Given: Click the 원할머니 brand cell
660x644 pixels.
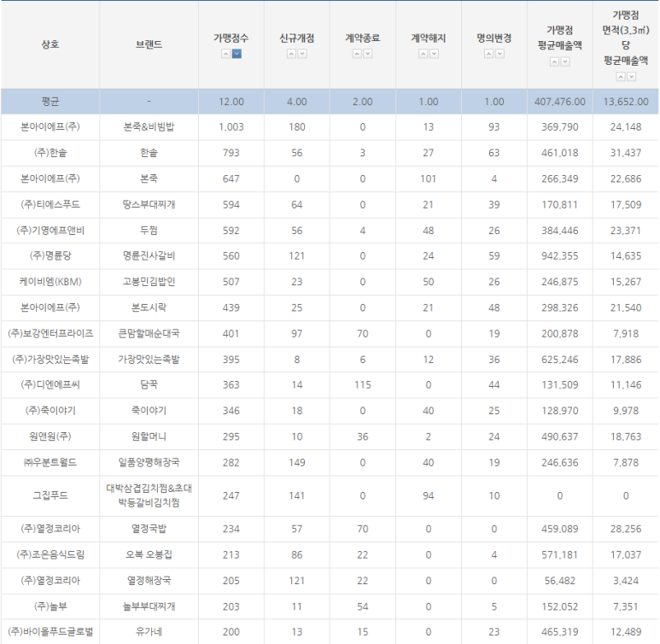Looking at the screenshot, I should (x=149, y=436).
